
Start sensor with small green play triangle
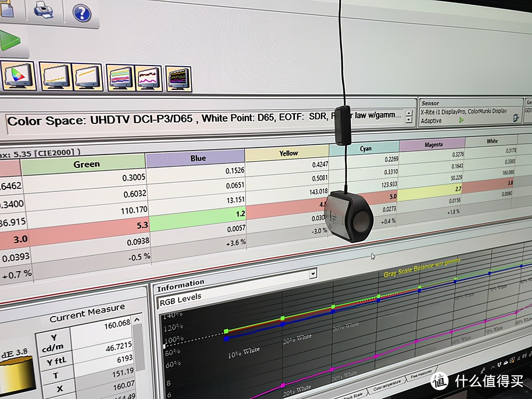tap(462, 120)
